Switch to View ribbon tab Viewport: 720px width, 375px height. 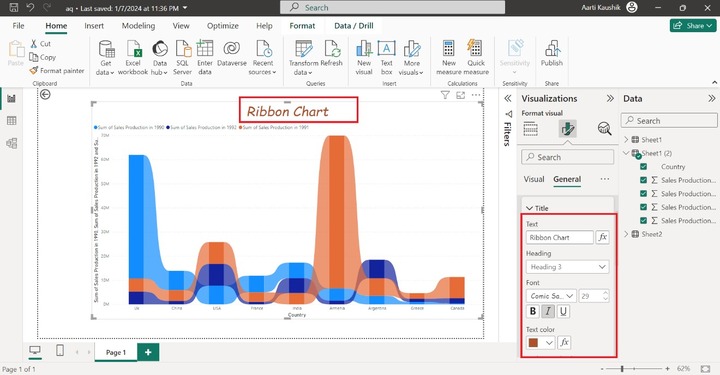[181, 26]
